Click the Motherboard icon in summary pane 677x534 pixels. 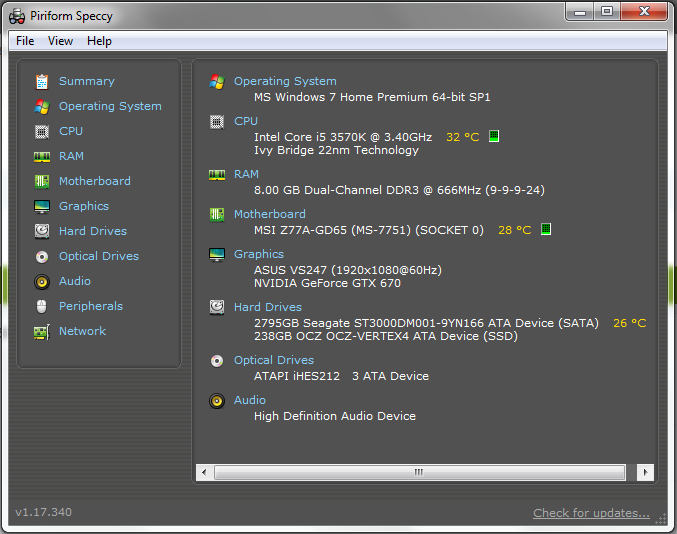(x=217, y=215)
